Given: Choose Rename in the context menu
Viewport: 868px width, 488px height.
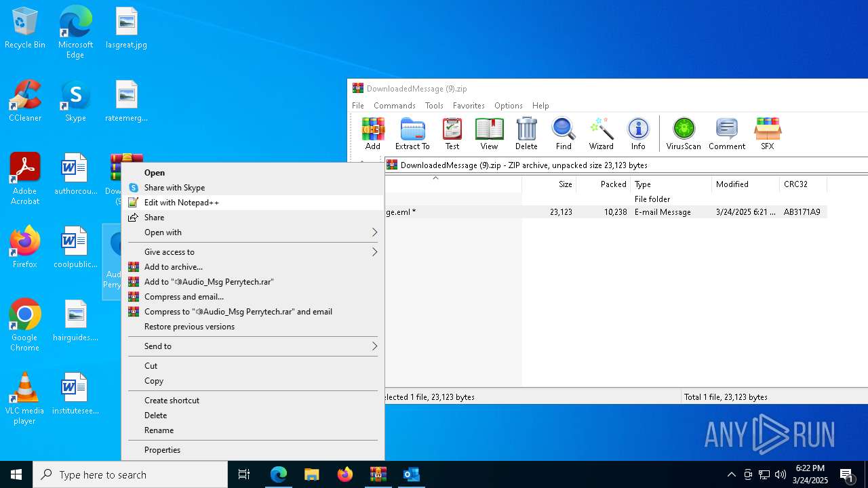Looking at the screenshot, I should pos(253,430).
